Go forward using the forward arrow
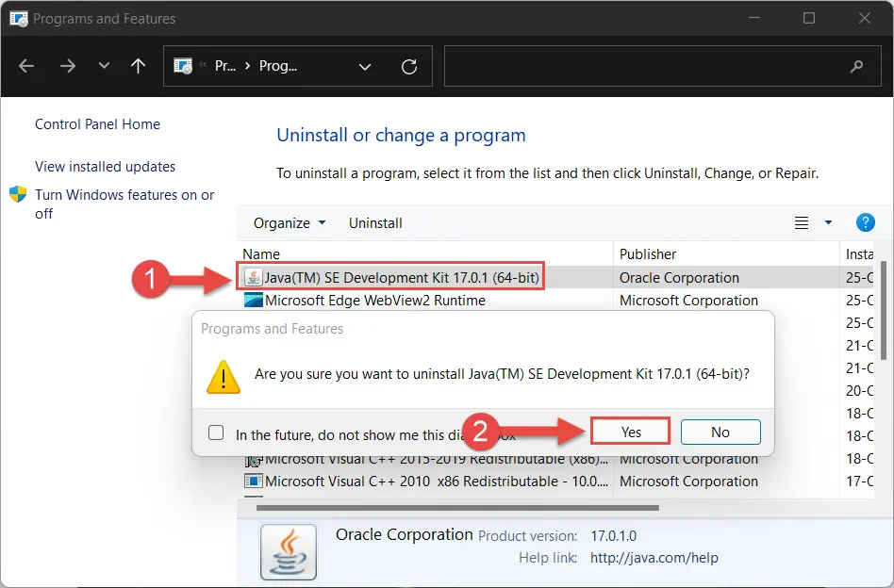This screenshot has width=894, height=588. coord(68,66)
